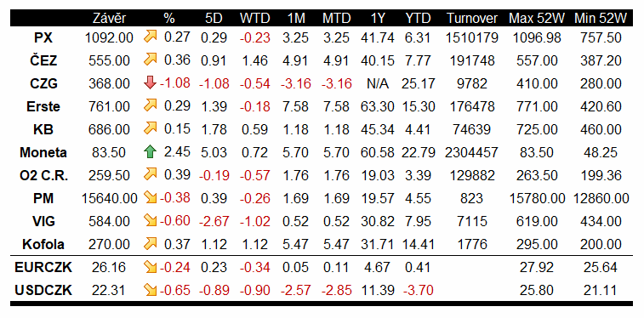The height and width of the screenshot is (318, 644).
Task: Click USDCZK MTD value -2.85
Action: tap(336, 291)
